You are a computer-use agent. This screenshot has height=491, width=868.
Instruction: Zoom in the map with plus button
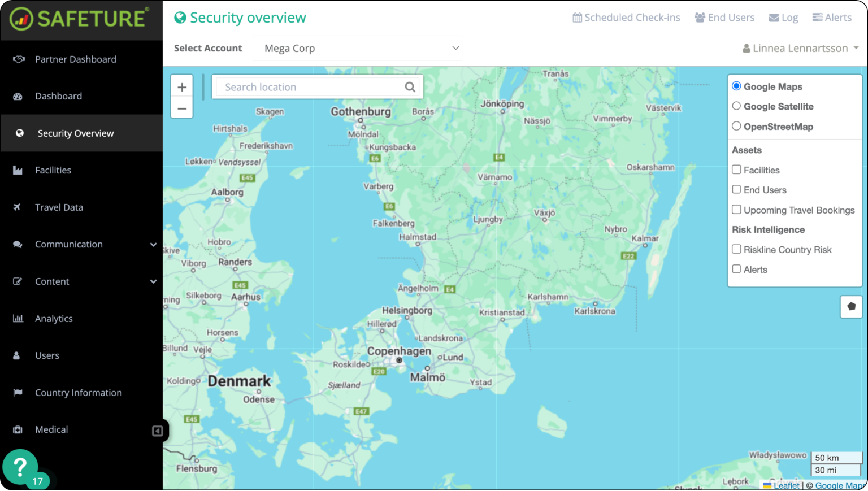(x=182, y=87)
